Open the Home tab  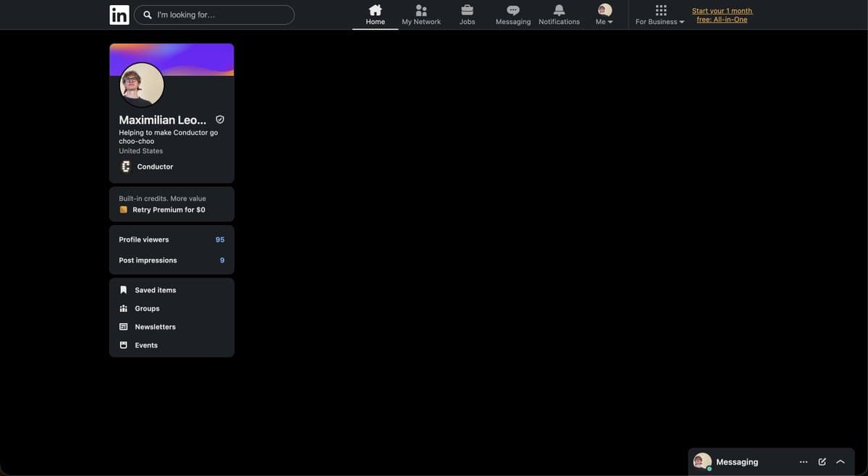point(375,15)
